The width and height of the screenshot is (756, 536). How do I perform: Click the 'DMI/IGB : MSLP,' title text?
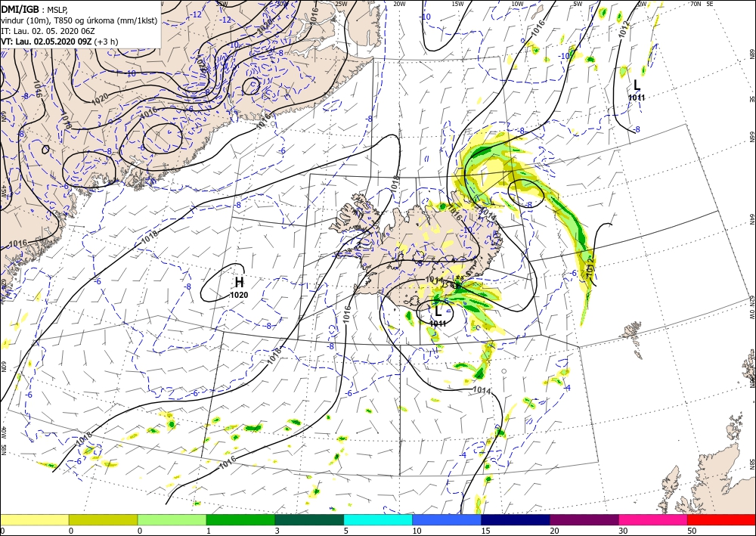point(36,9)
